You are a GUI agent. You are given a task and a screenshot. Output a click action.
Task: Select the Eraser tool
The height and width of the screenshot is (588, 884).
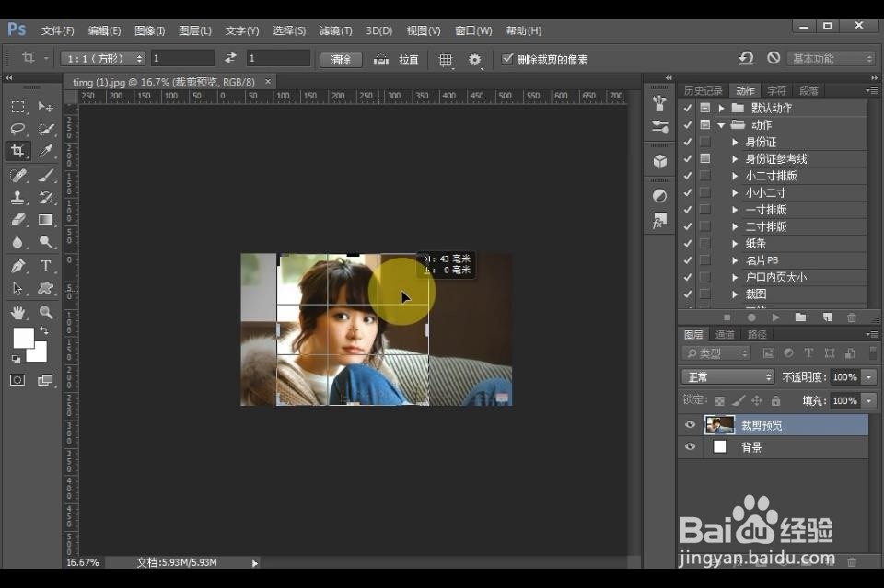pyautogui.click(x=17, y=220)
